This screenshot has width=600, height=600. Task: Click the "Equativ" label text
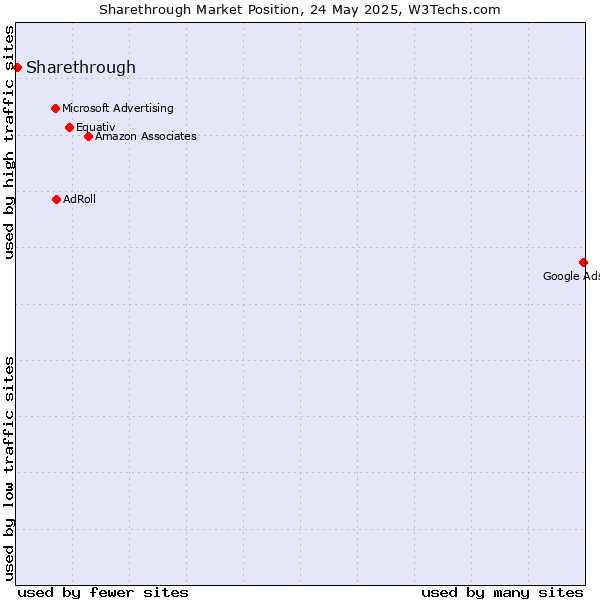(x=96, y=127)
